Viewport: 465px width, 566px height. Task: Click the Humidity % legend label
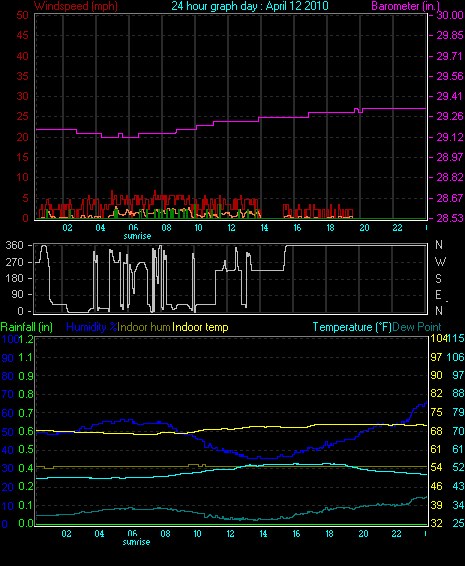point(92,327)
